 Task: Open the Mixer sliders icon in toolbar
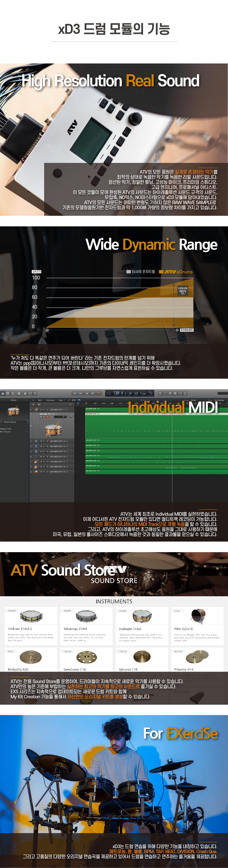coord(30,393)
